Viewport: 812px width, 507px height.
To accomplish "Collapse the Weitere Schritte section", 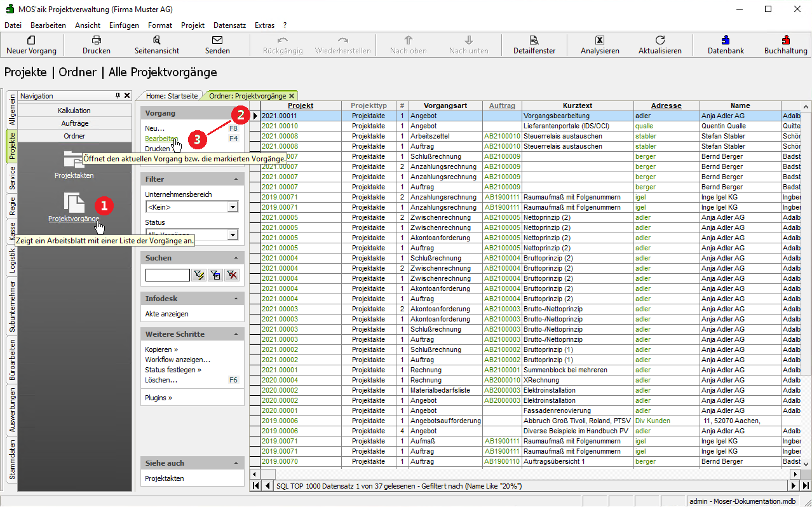I will tap(237, 334).
